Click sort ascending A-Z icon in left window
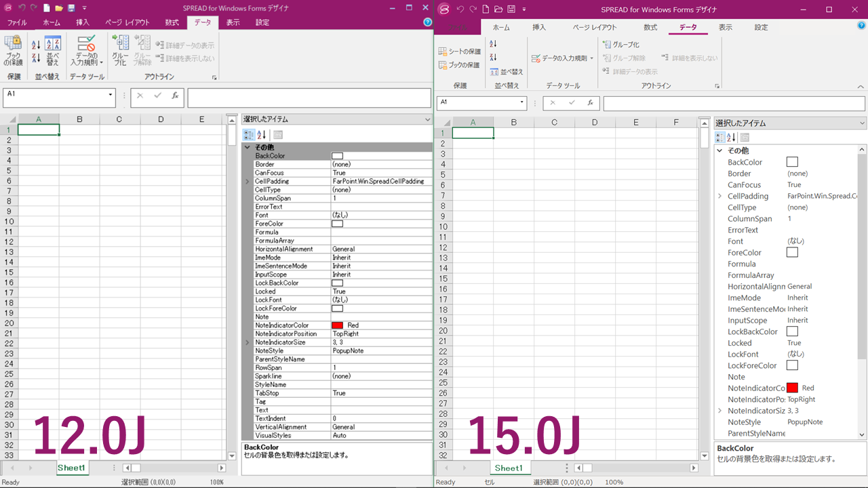 [36, 45]
